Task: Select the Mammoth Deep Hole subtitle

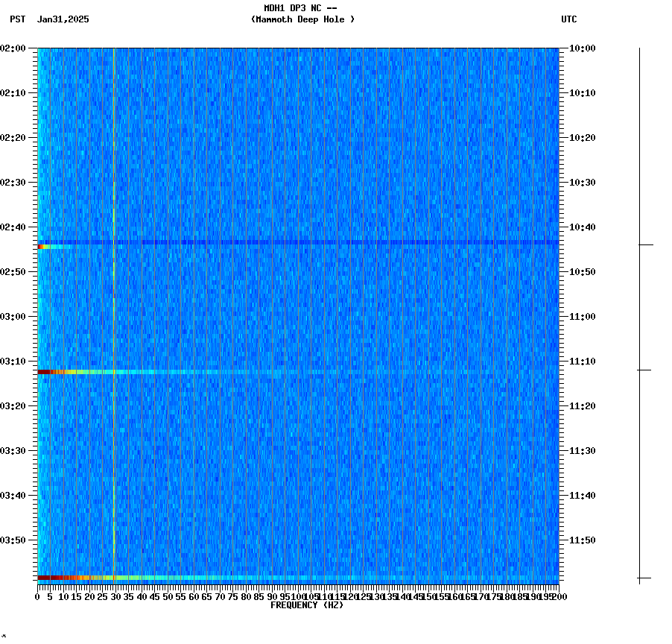Action: pos(302,20)
